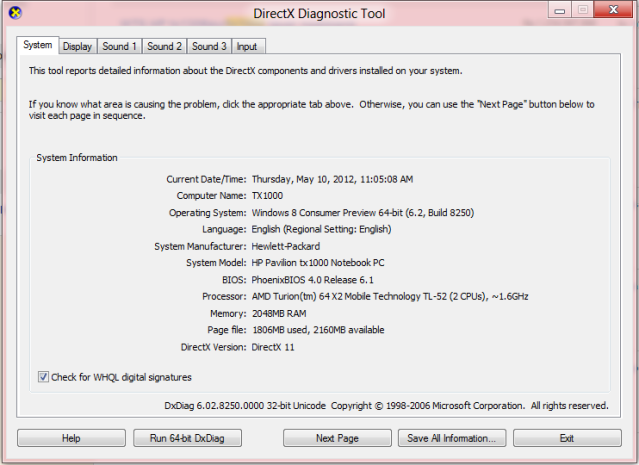Click the Page file label

(227, 330)
